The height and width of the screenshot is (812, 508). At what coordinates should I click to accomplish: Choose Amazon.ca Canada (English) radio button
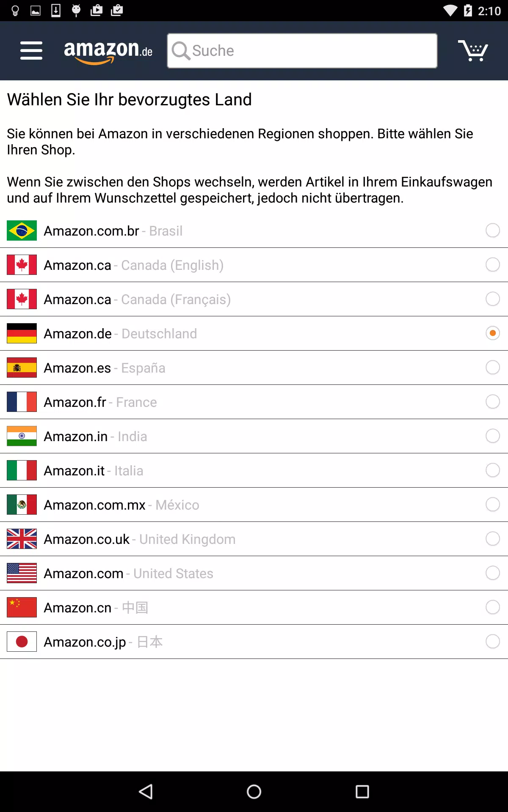[493, 265]
